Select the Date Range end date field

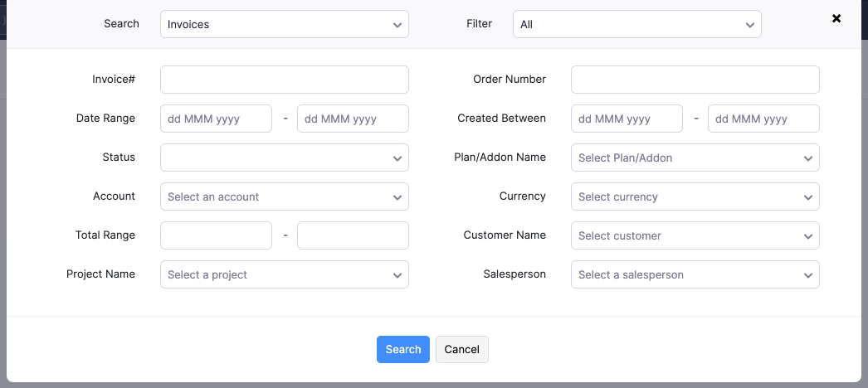tap(353, 119)
